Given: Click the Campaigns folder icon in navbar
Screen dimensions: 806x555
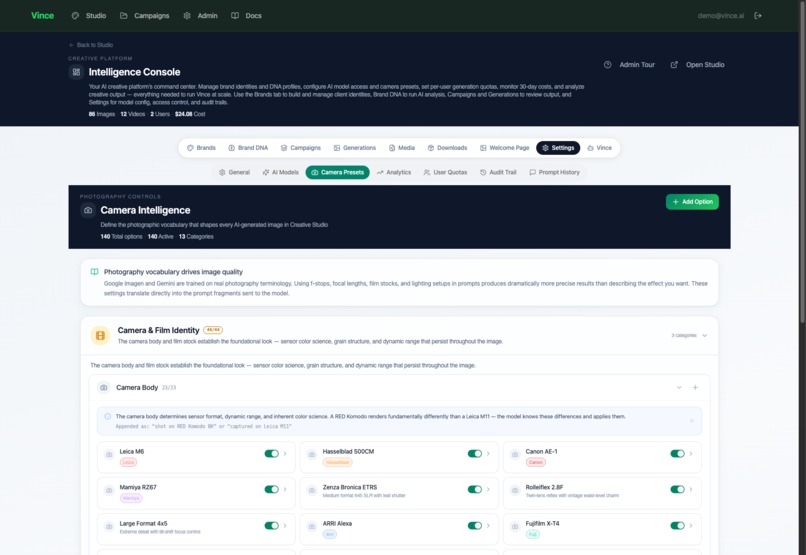Looking at the screenshot, I should 124,15.
